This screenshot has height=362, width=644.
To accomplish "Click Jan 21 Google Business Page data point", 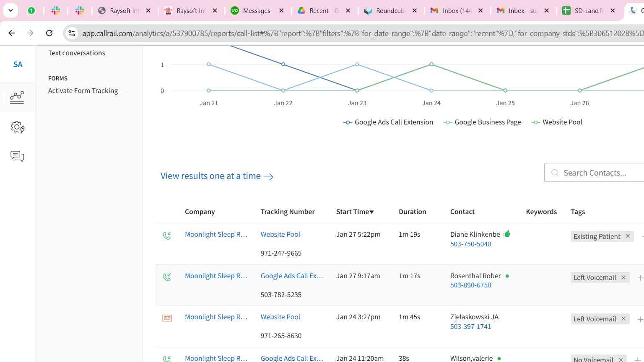I will point(209,65).
